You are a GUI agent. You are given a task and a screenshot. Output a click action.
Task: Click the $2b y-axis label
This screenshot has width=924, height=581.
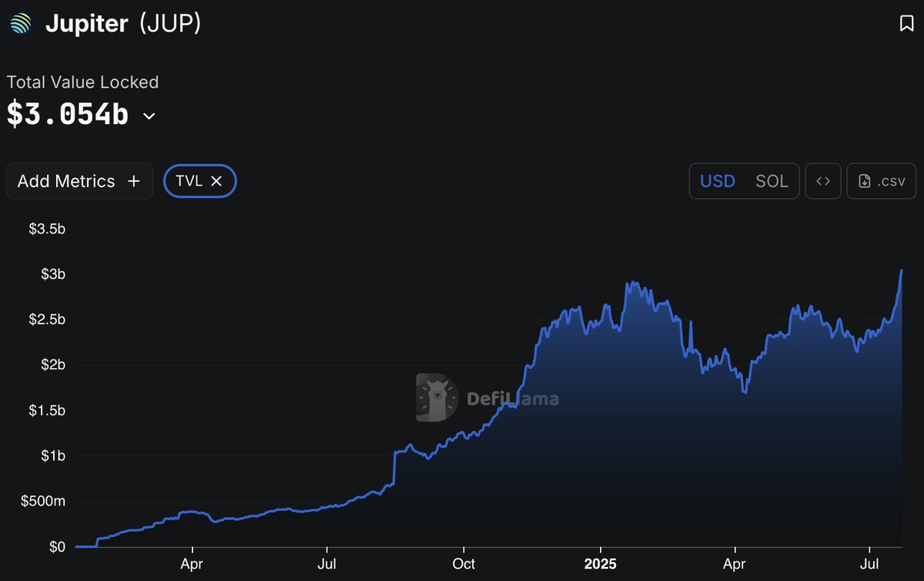point(52,365)
